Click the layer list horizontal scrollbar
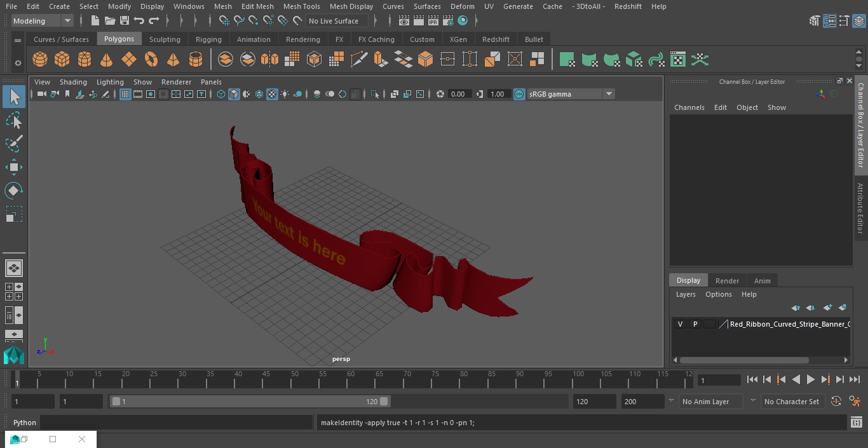This screenshot has height=448, width=868. tap(745, 360)
